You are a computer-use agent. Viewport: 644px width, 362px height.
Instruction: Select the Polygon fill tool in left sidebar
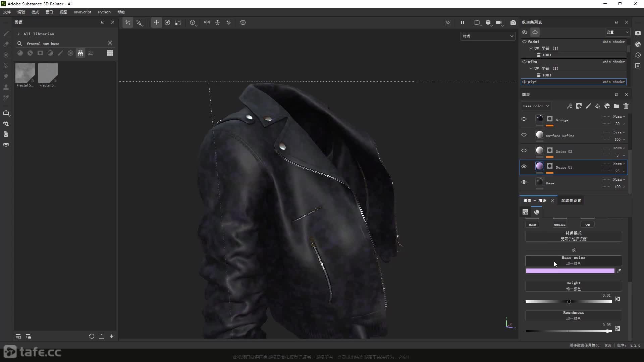coord(6,66)
